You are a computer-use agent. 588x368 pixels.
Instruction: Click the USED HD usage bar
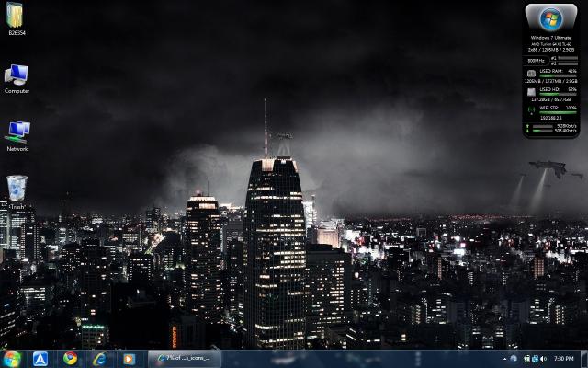558,94
